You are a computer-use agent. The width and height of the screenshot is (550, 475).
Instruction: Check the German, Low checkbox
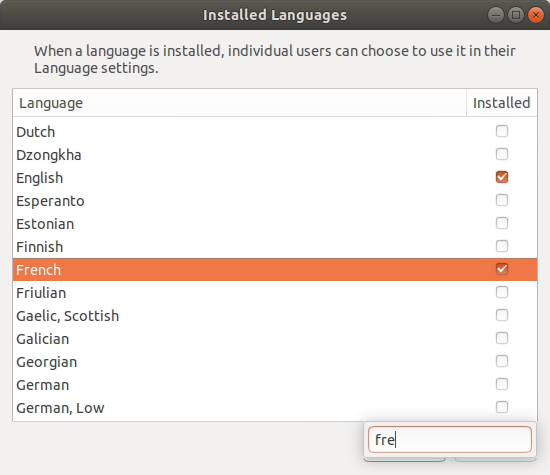[502, 407]
